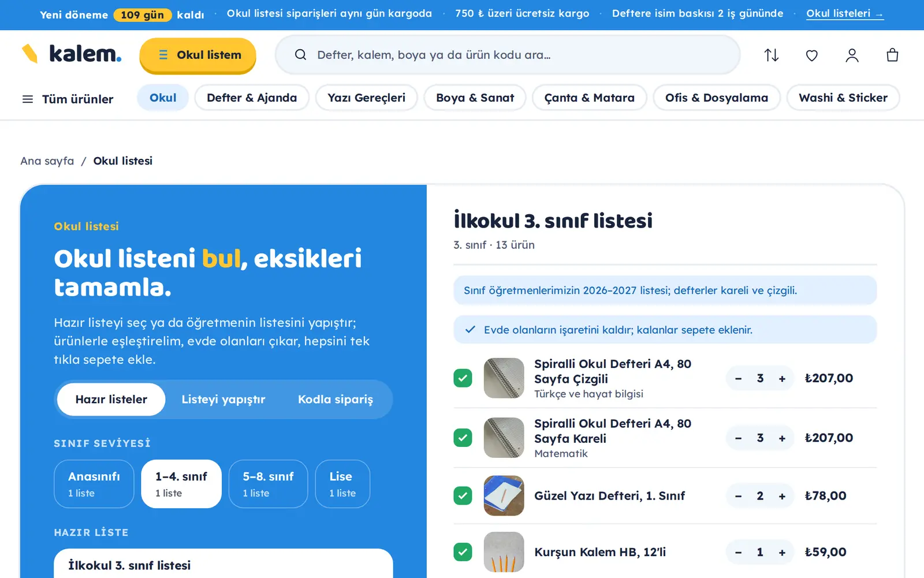Open Güzel Yazı Defteri thumbnail

(x=504, y=495)
